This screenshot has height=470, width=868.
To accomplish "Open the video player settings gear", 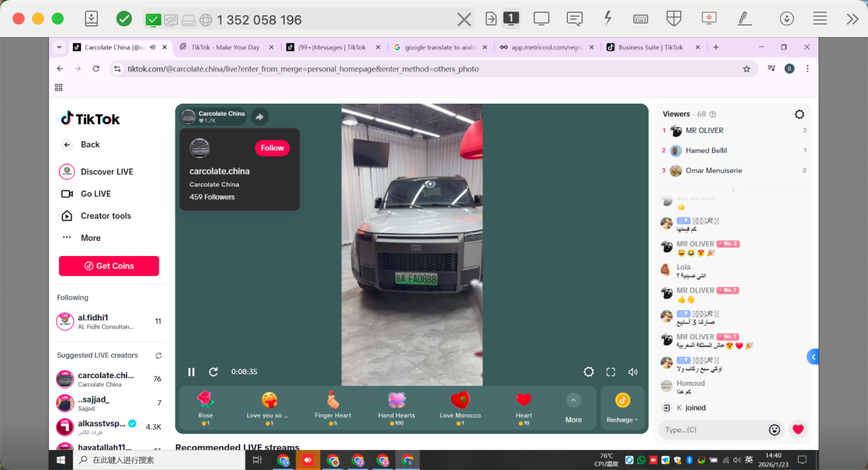I will pyautogui.click(x=589, y=372).
